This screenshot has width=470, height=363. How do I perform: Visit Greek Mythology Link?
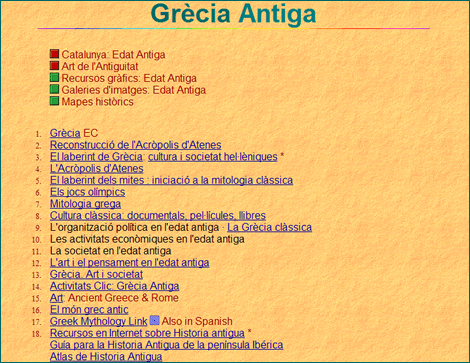(x=98, y=321)
